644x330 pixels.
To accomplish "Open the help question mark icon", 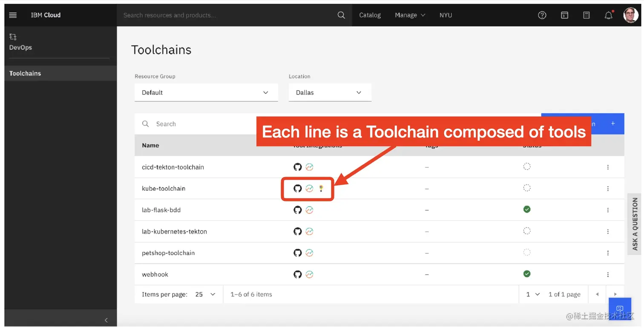I will pos(542,15).
